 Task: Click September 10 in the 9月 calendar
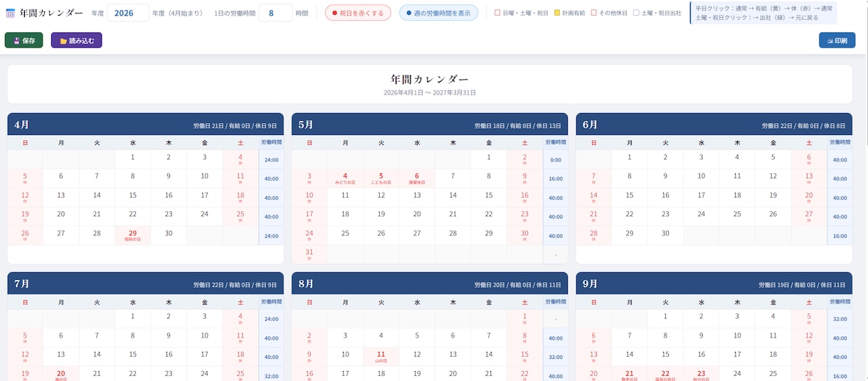737,337
